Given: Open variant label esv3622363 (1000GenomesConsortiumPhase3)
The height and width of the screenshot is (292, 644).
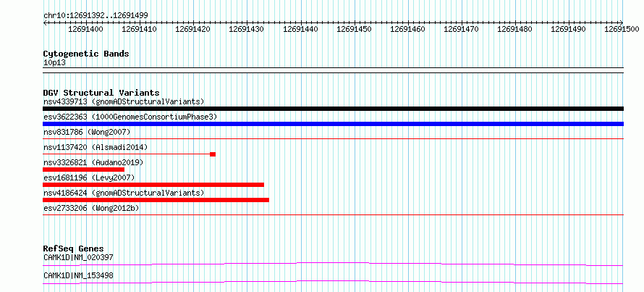Looking at the screenshot, I should pos(130,117).
